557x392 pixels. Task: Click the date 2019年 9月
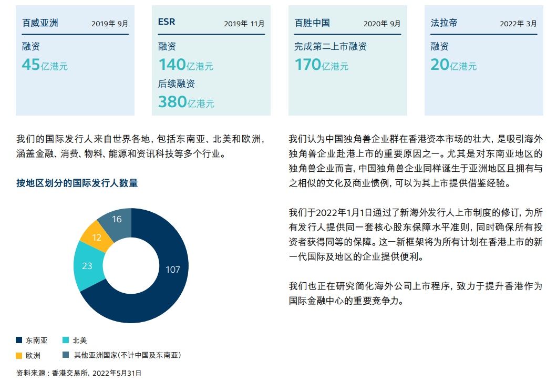(110, 24)
